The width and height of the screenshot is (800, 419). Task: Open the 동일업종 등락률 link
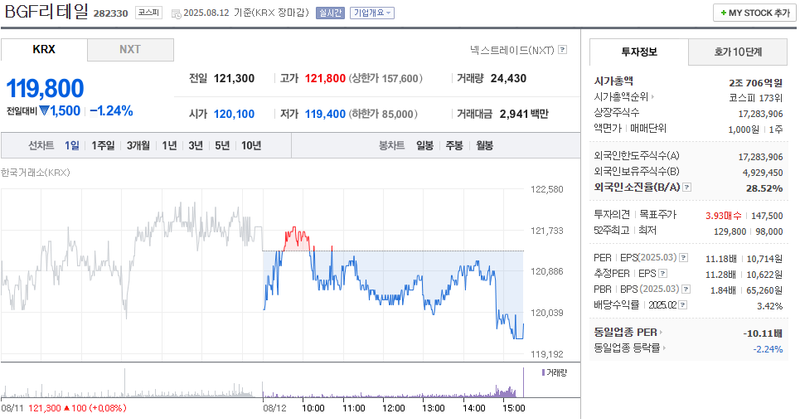pos(627,348)
